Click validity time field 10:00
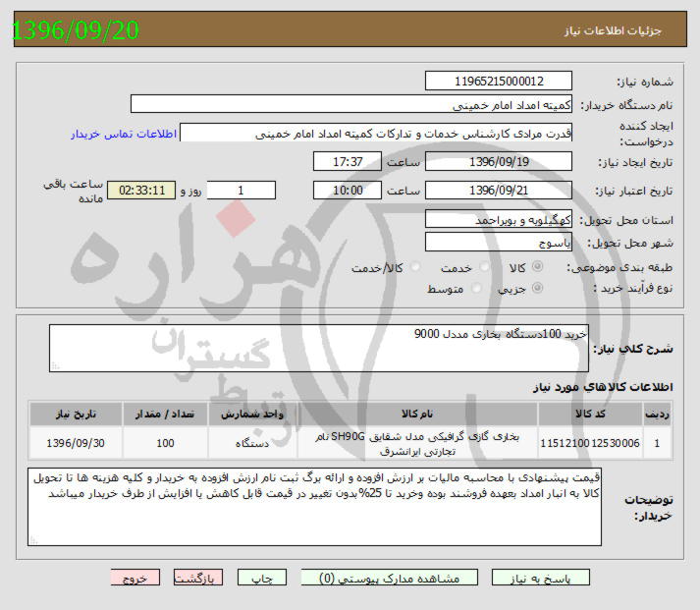Screen dimensions: 700x610 coord(348,191)
